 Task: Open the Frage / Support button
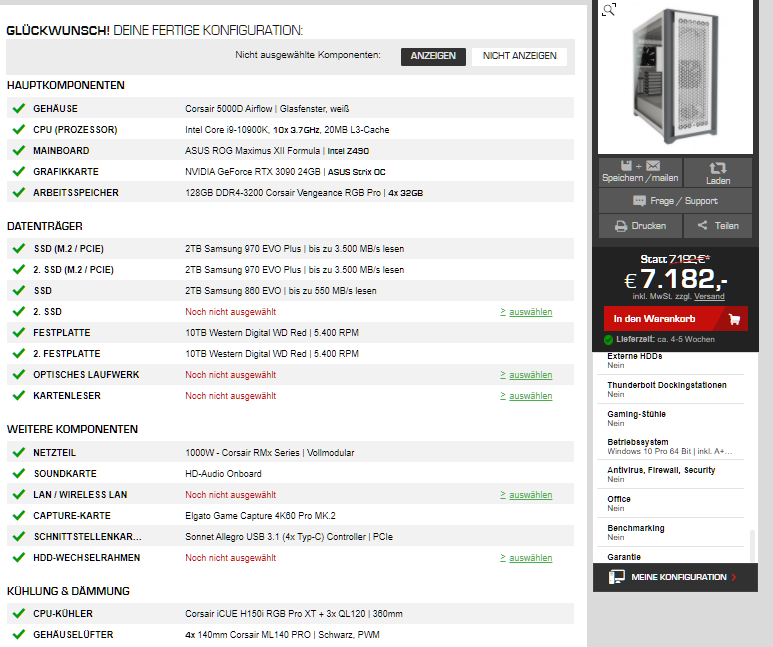point(675,201)
